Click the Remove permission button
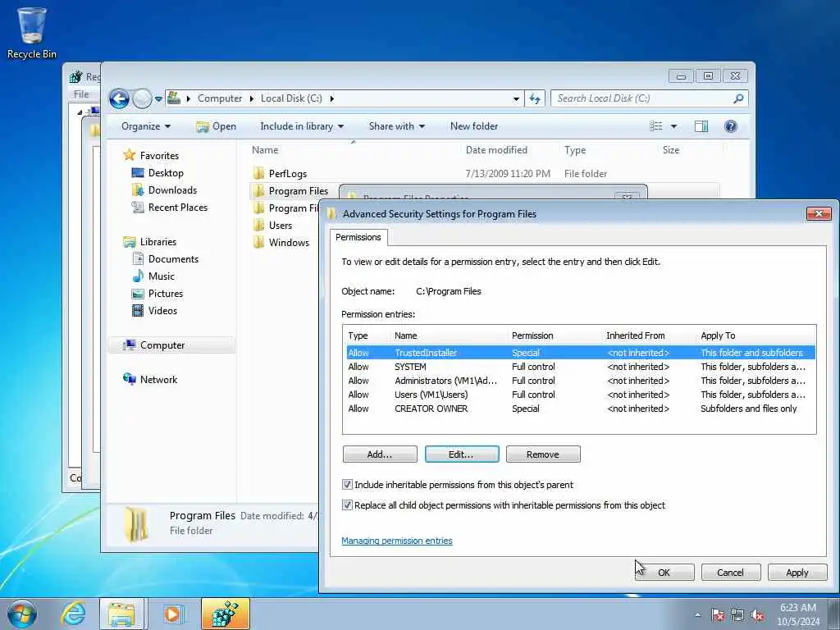Screen dimensions: 840x630 [543, 454]
